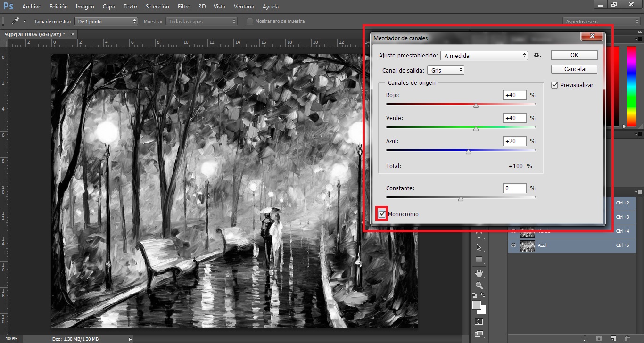Open the preset options gear menu

[x=537, y=55]
